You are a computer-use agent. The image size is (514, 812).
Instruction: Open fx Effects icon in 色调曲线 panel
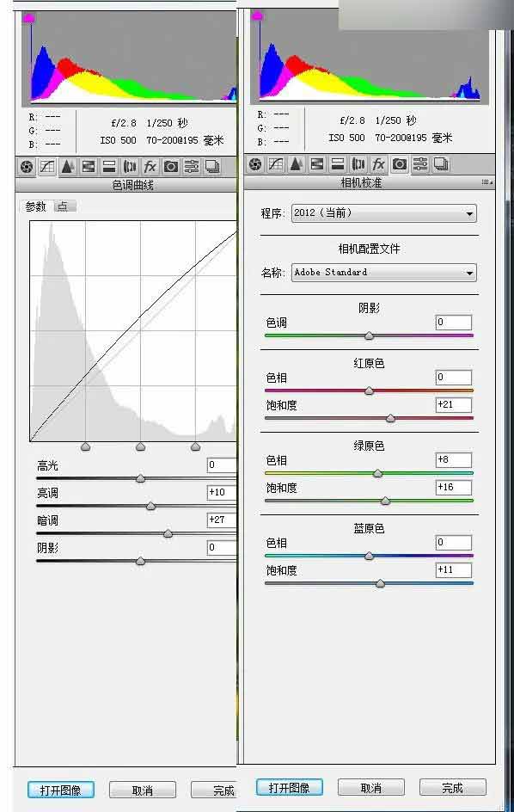pos(150,166)
